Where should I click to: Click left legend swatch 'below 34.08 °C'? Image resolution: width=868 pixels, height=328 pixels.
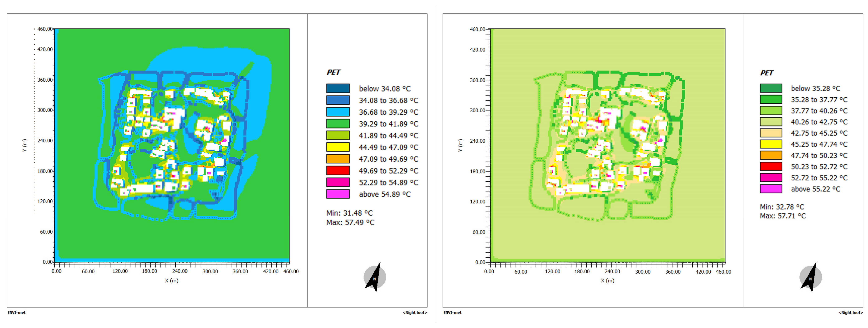(x=338, y=88)
